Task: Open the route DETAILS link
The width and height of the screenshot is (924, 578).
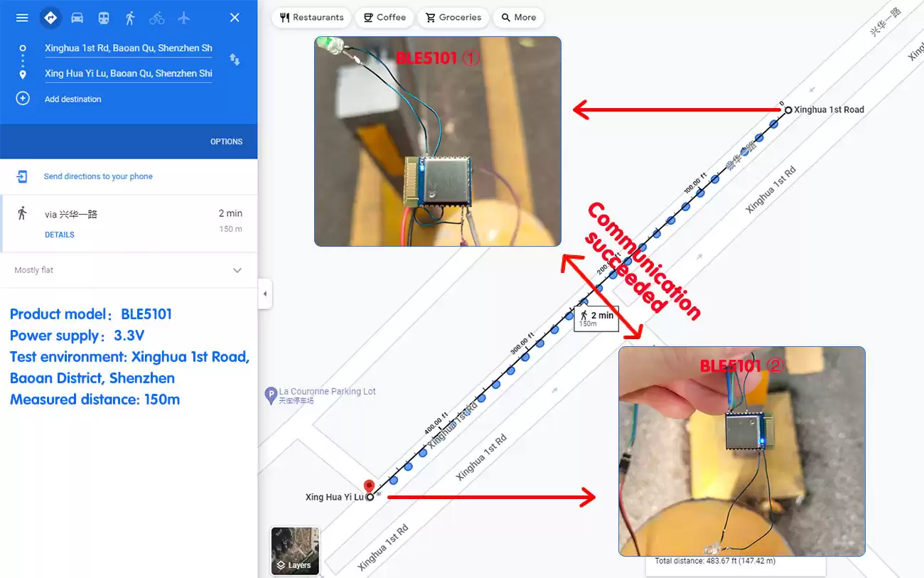Action: 59,235
